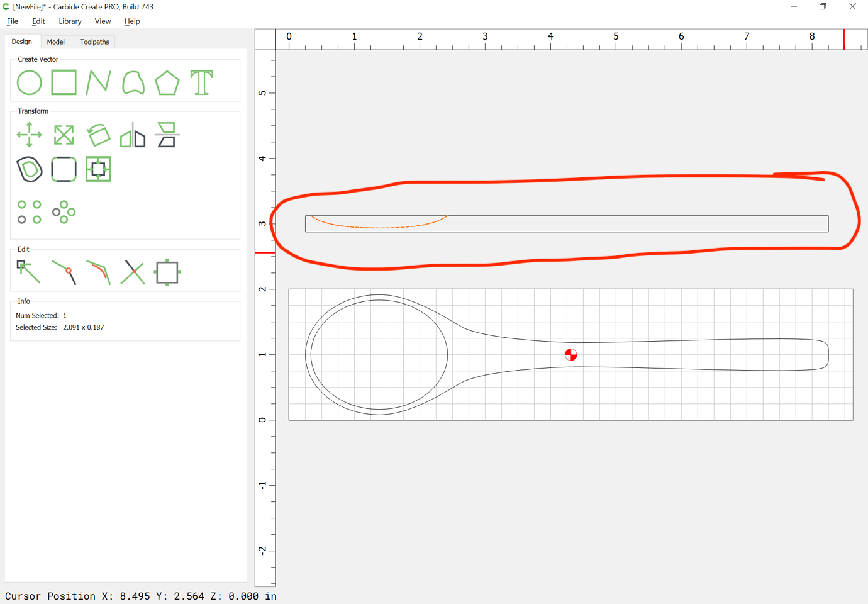Select the Rectangle create vector tool
The width and height of the screenshot is (868, 604).
click(64, 82)
